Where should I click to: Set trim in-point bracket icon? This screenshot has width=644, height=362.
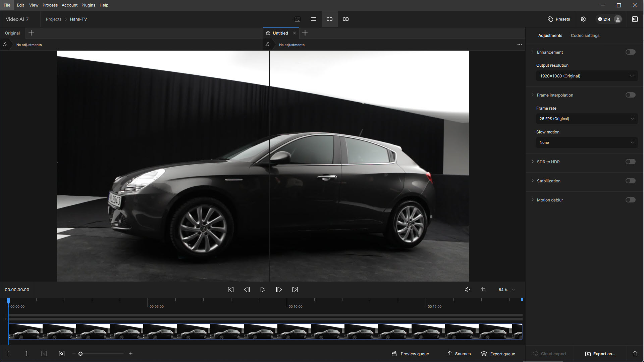pos(8,354)
